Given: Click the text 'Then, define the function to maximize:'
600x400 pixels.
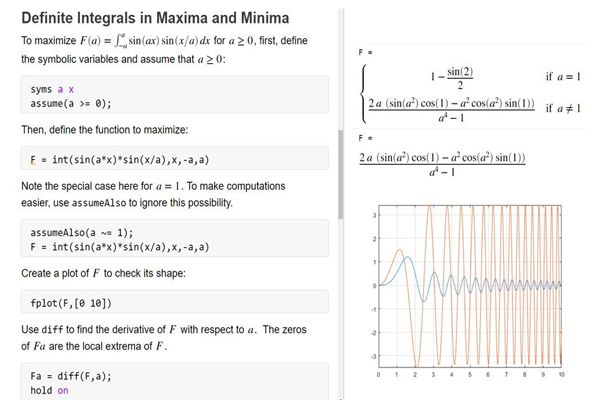Looking at the screenshot, I should pos(104,130).
